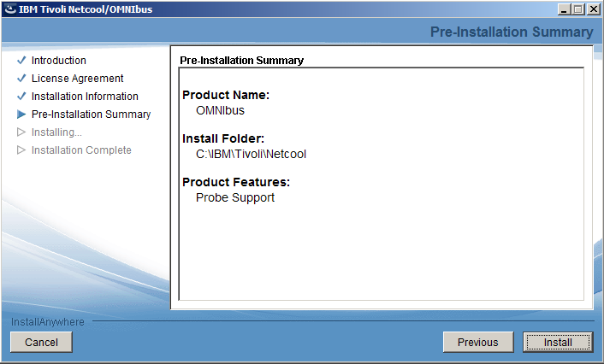Click the checkmark icon beside Introduction
The image size is (604, 364).
21,60
